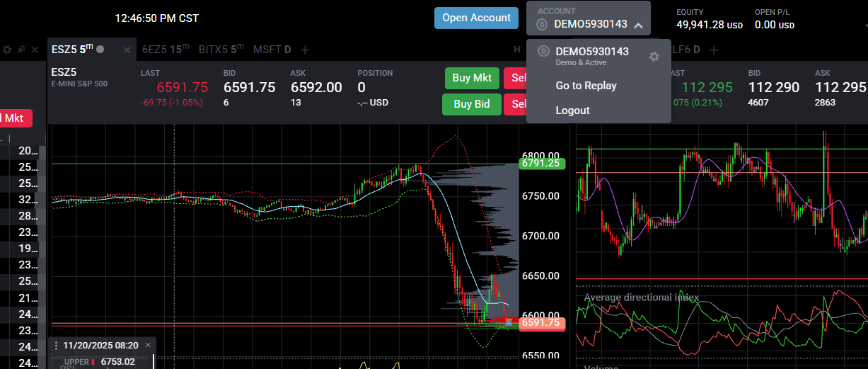
Task: Close the 11/20/2025 08:20 data tooltip
Action: pos(148,345)
